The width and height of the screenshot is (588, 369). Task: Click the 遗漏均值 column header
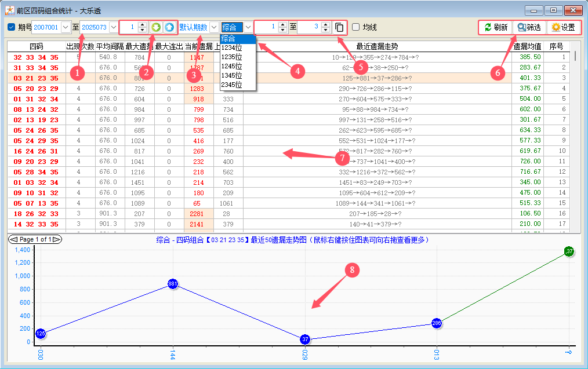[527, 46]
